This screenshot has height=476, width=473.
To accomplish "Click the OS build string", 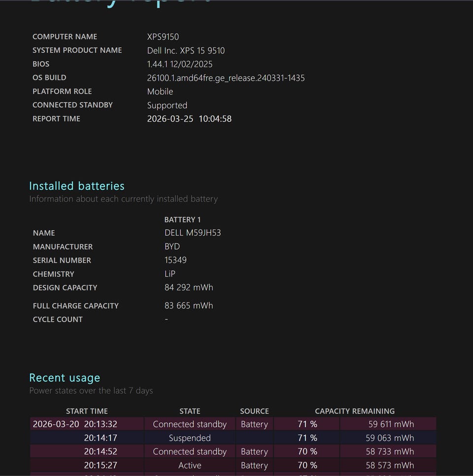I will tap(226, 78).
